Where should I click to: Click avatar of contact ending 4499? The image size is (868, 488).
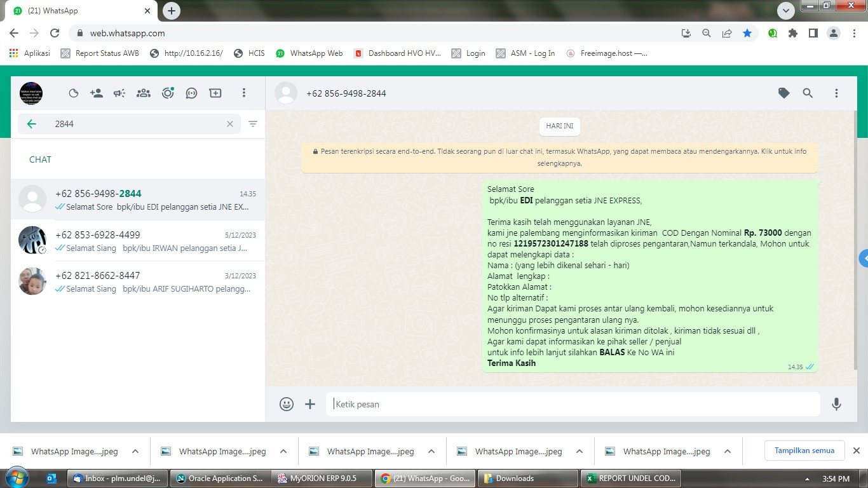coord(32,240)
